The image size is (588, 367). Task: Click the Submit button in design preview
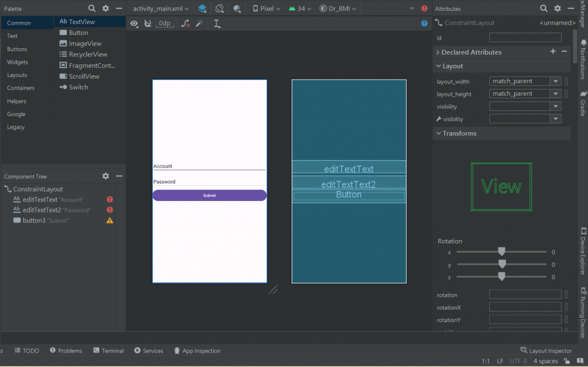pos(210,195)
